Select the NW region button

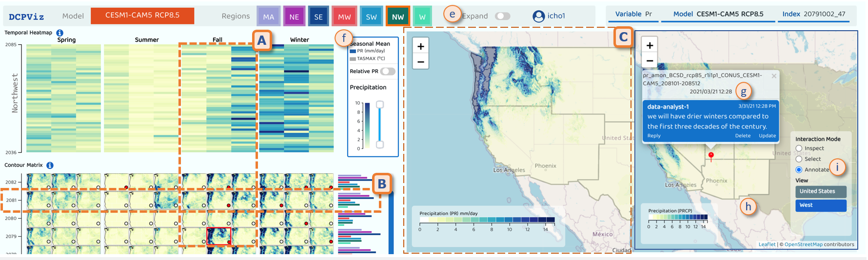[x=398, y=17]
